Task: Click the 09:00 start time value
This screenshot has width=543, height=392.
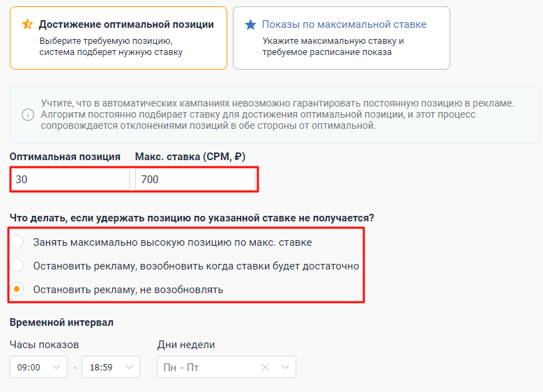Action: [29, 367]
